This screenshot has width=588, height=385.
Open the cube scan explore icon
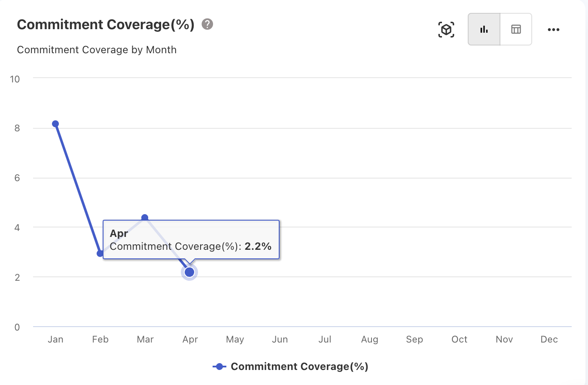click(x=446, y=30)
